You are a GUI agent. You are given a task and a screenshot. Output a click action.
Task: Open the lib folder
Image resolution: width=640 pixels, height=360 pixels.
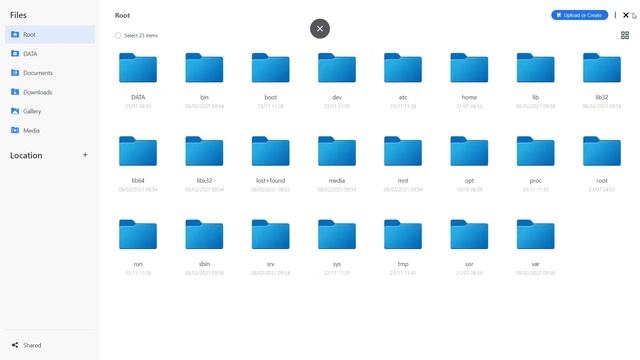tap(536, 68)
